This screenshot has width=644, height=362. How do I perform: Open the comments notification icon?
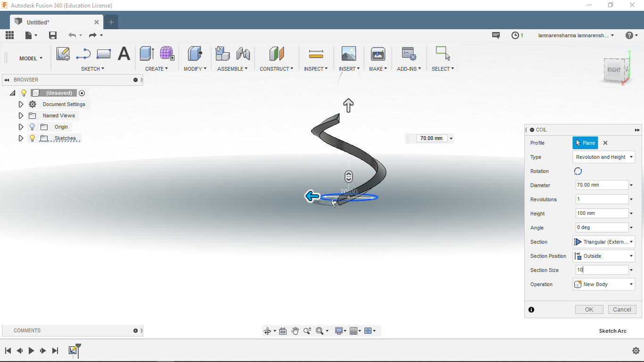coord(496,35)
